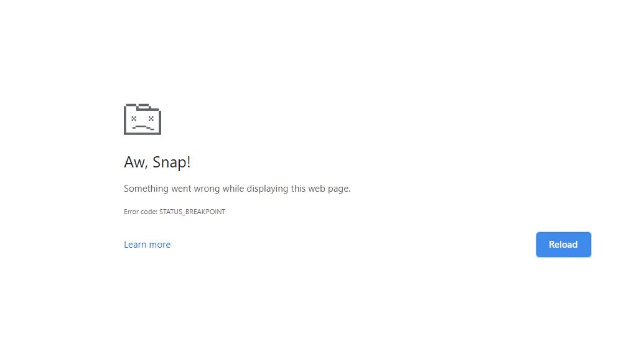The image size is (644, 361).
Task: Click the "Error code:" label
Action: 141,212
